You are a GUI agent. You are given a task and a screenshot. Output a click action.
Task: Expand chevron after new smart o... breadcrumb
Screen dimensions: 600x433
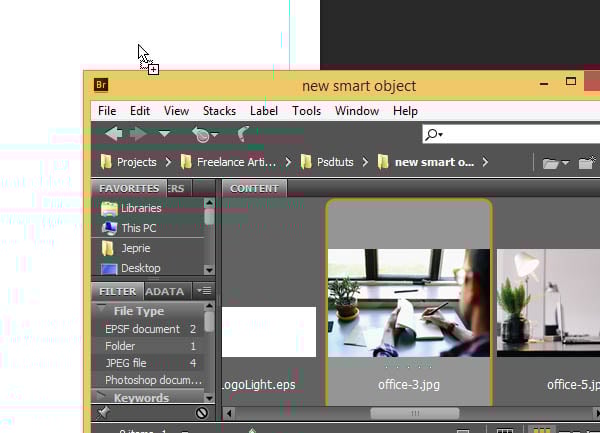pyautogui.click(x=485, y=162)
